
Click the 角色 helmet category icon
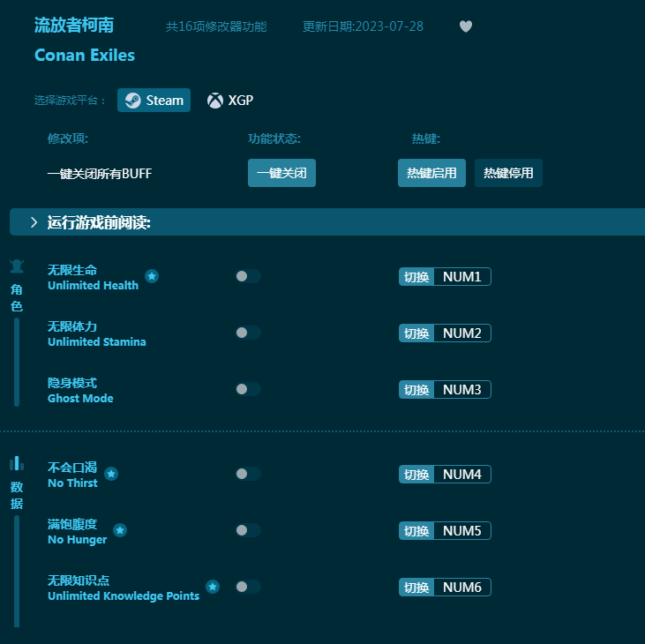click(17, 266)
